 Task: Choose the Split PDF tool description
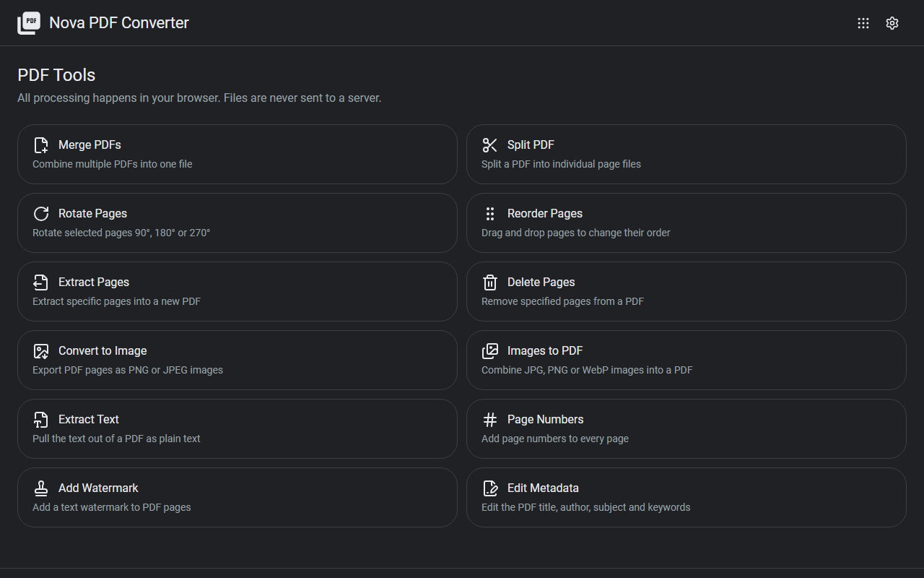click(x=561, y=164)
